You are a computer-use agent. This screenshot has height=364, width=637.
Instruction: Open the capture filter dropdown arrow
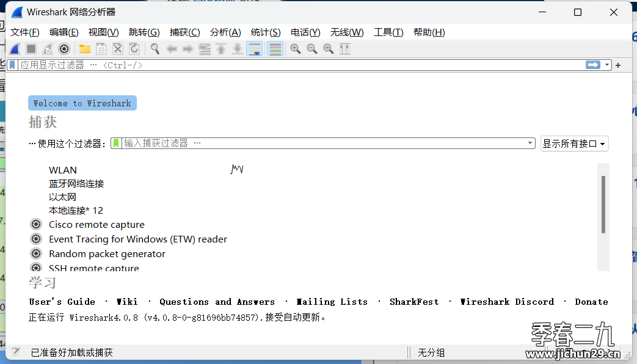pyautogui.click(x=530, y=143)
